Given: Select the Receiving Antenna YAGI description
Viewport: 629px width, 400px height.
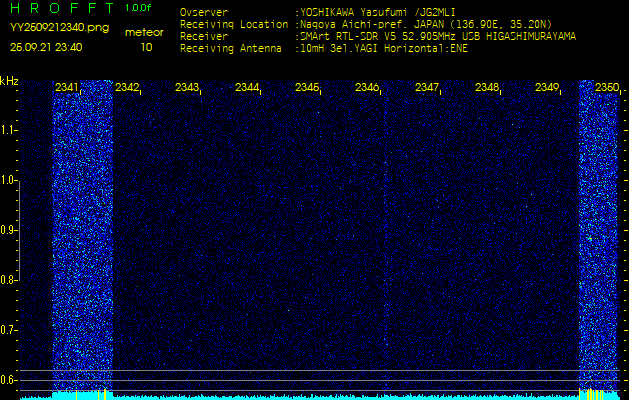Looking at the screenshot, I should pyautogui.click(x=396, y=47).
